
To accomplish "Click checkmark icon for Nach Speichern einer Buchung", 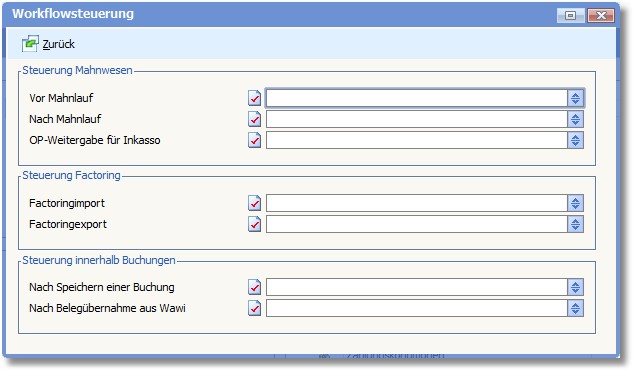I will (254, 287).
